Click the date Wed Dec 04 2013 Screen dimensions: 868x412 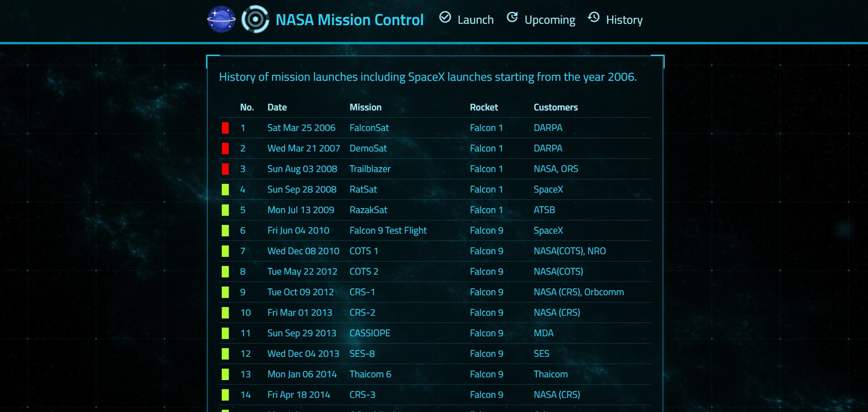click(303, 354)
